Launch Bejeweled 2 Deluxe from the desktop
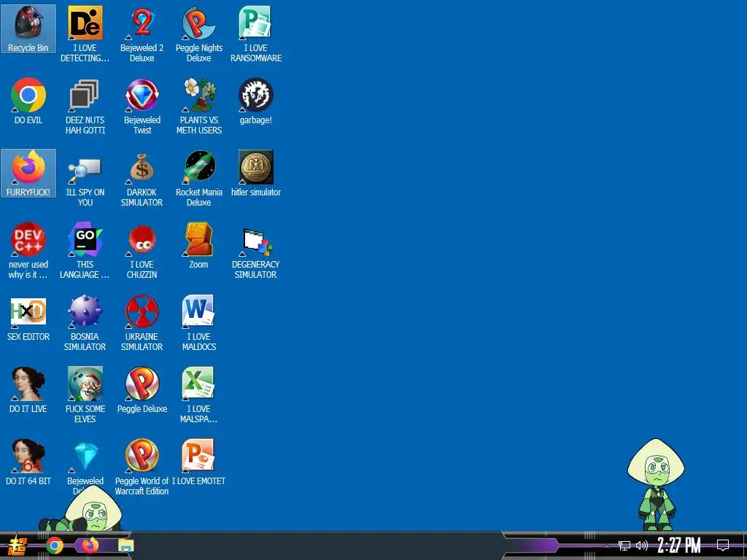 [142, 34]
